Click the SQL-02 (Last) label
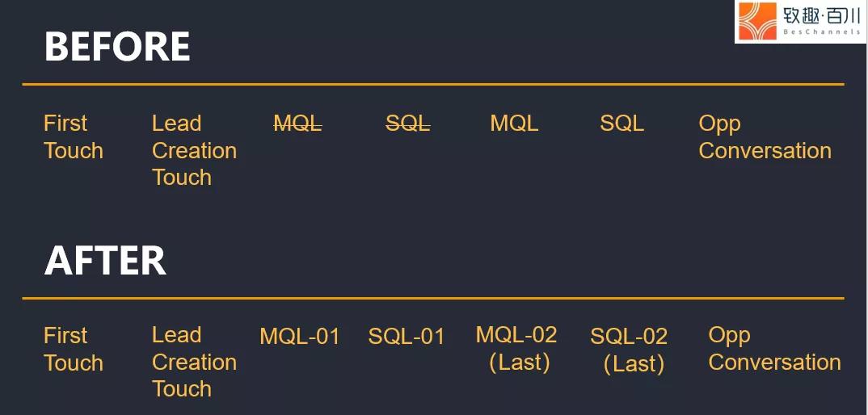This screenshot has height=415, width=868. [x=630, y=350]
